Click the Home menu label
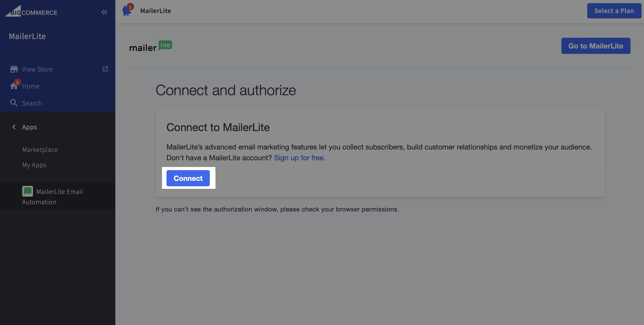The height and width of the screenshot is (325, 644). pos(31,86)
